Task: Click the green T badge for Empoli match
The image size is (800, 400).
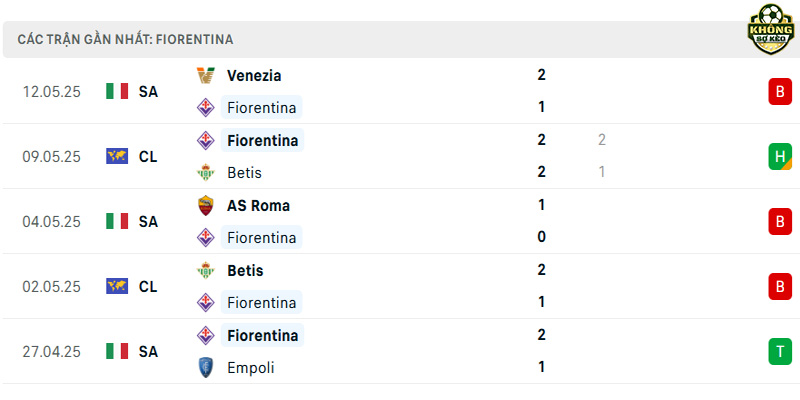Action: point(780,352)
